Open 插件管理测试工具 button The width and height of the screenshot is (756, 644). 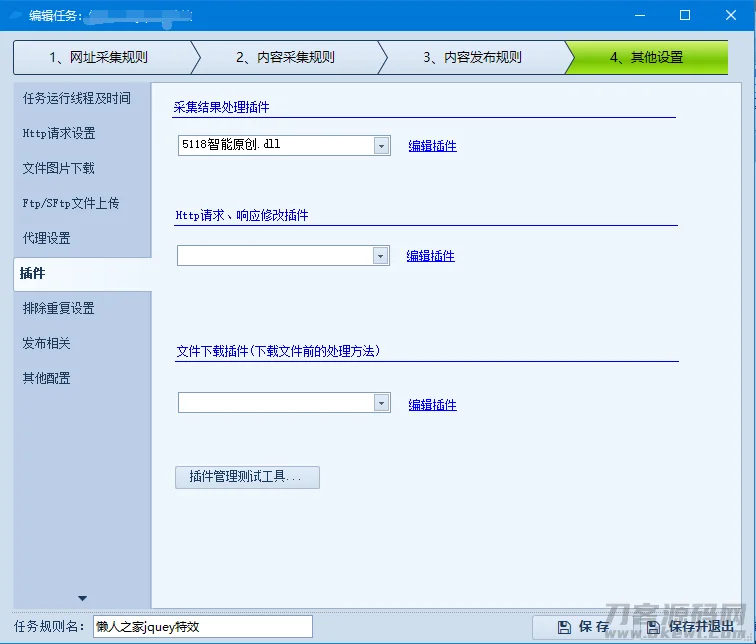point(247,477)
